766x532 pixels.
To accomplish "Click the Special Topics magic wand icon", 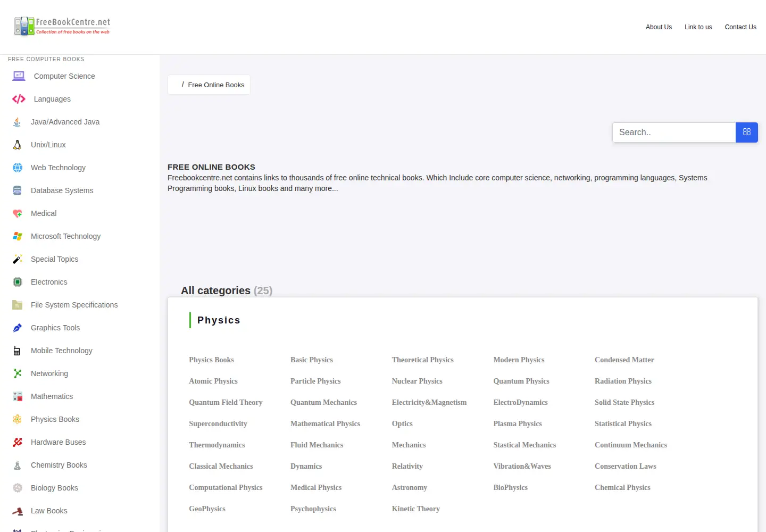I will (17, 259).
